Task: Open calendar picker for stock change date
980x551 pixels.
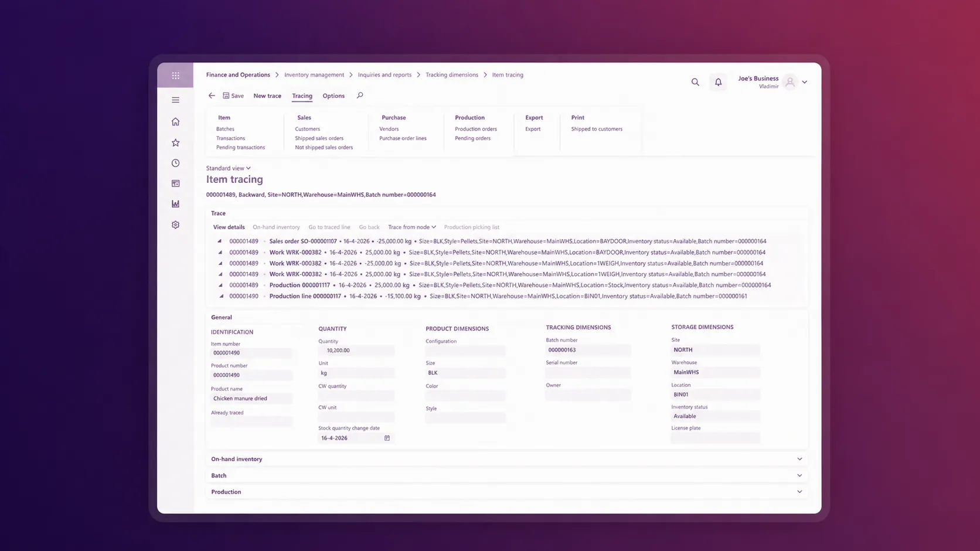Action: coord(387,438)
